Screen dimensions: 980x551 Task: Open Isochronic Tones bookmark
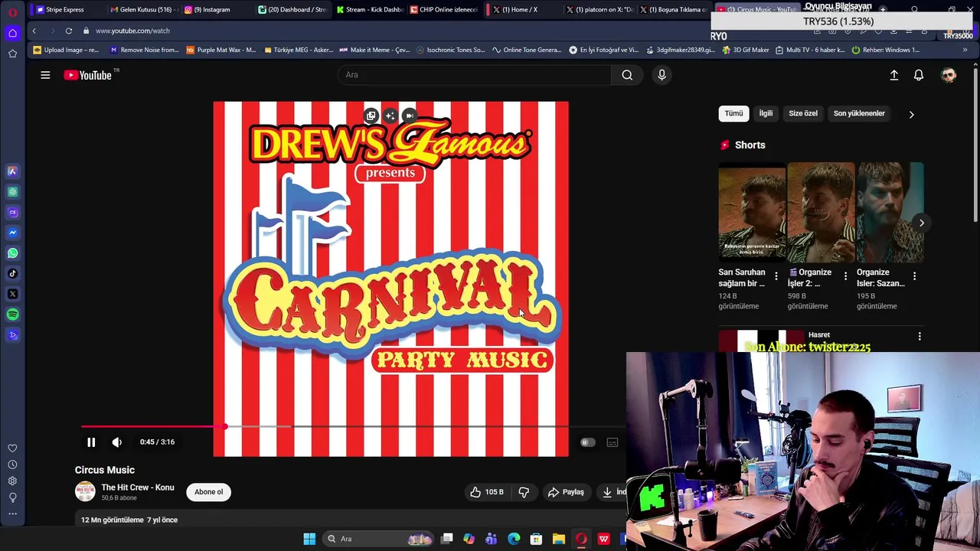pyautogui.click(x=451, y=50)
